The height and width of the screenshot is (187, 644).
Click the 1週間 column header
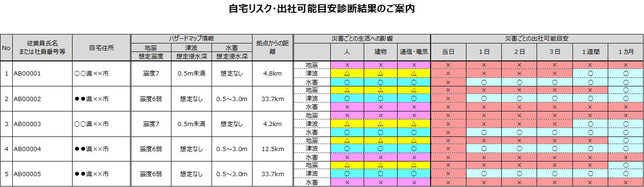[590, 52]
